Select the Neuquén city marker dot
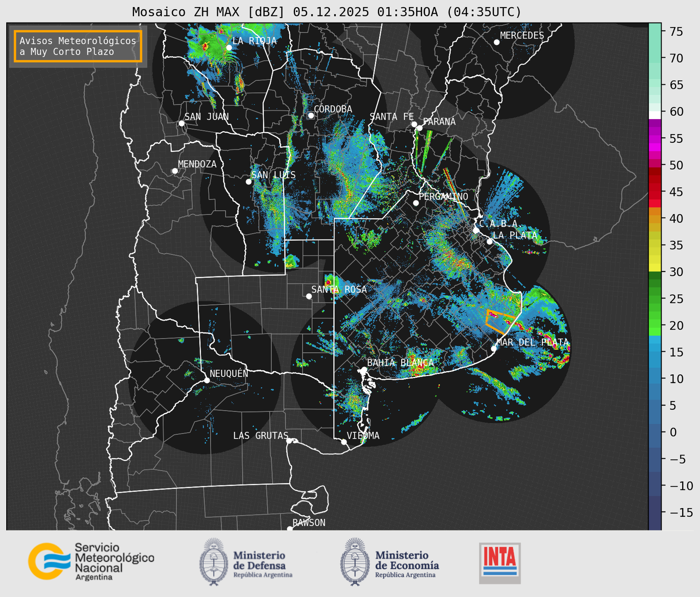 click(x=207, y=380)
